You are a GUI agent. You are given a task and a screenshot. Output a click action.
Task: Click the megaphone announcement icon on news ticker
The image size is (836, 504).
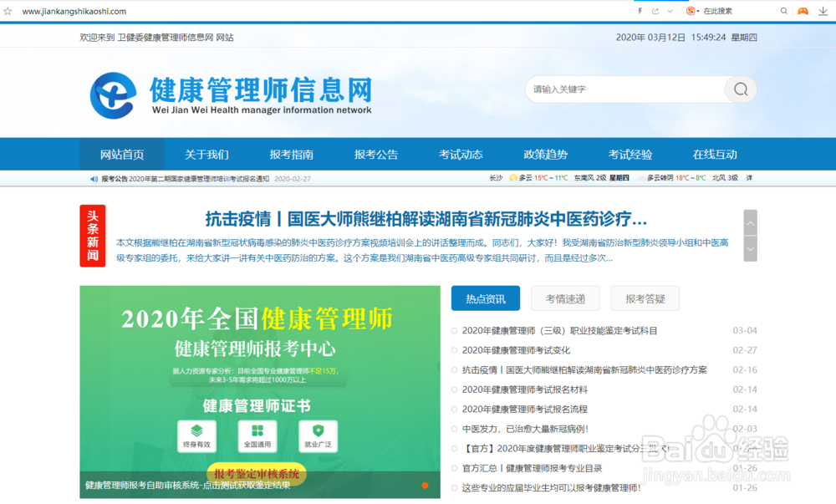[x=94, y=177]
